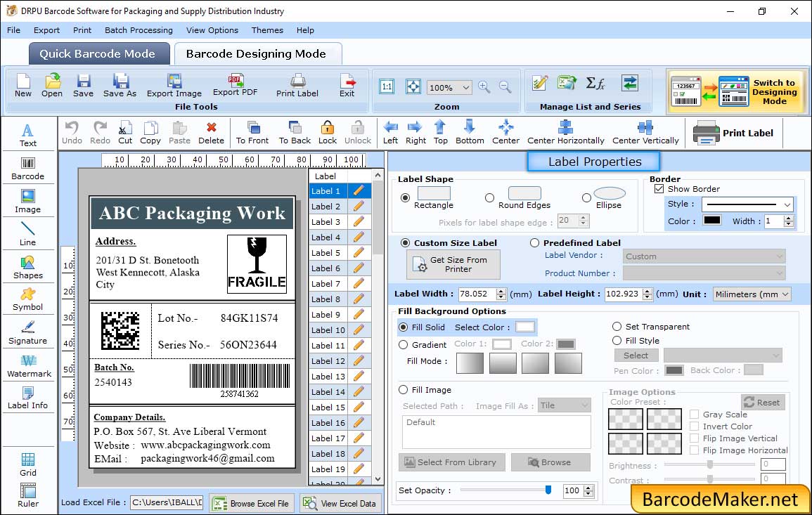Image resolution: width=812 pixels, height=515 pixels.
Task: Click Switch to Designing Mode button
Action: click(x=736, y=91)
